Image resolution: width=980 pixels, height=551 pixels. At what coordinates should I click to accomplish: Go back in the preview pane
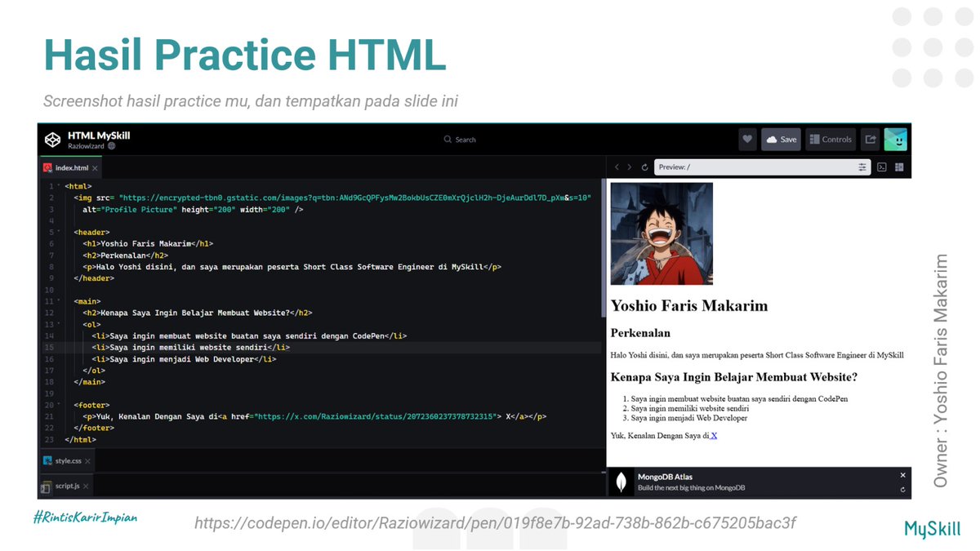click(617, 167)
